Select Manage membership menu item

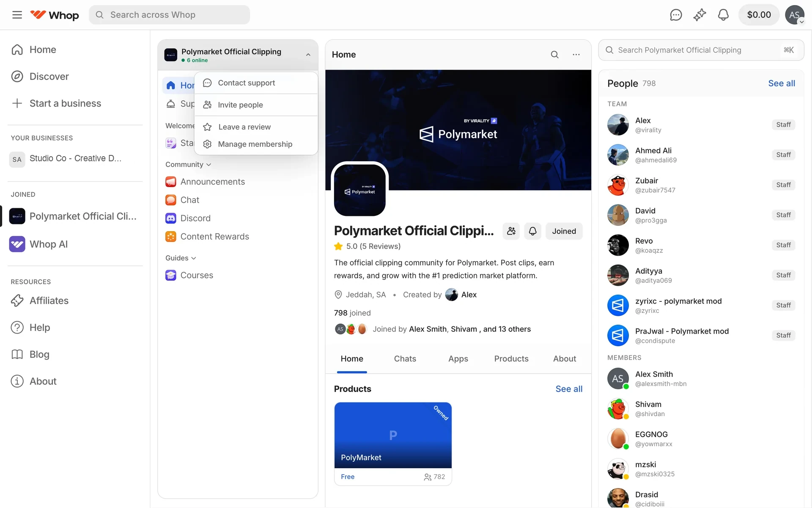(x=256, y=144)
